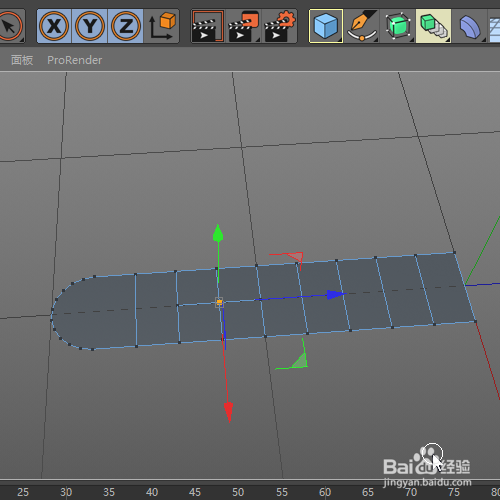The width and height of the screenshot is (500, 500).
Task: Toggle the Z axis lock
Action: (x=126, y=26)
